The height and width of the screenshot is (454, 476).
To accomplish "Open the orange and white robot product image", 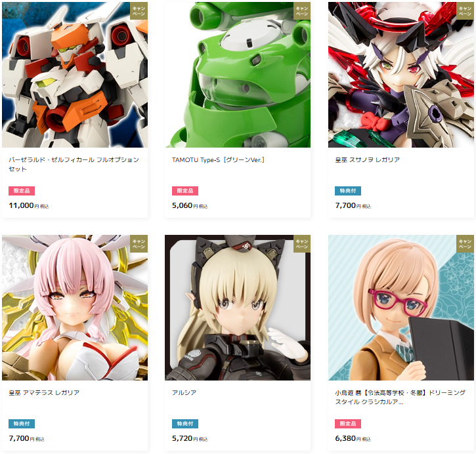I will point(75,75).
